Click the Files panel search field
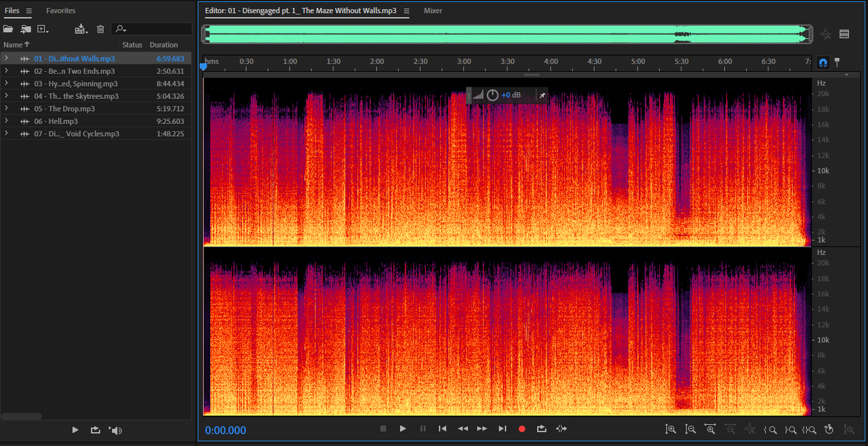This screenshot has height=446, width=868. (152, 29)
